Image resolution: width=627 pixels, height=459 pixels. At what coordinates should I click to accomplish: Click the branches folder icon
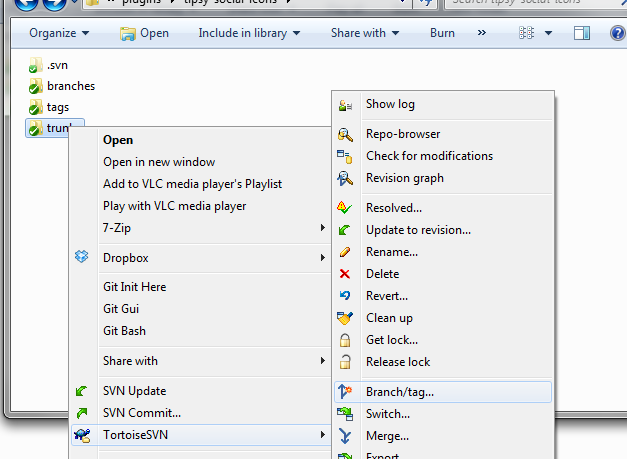(35, 86)
